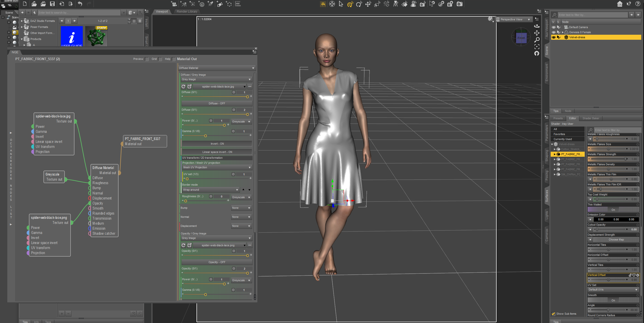Open the Perspective View dropdown
Screen dimensions: 644x323
pyautogui.click(x=513, y=19)
